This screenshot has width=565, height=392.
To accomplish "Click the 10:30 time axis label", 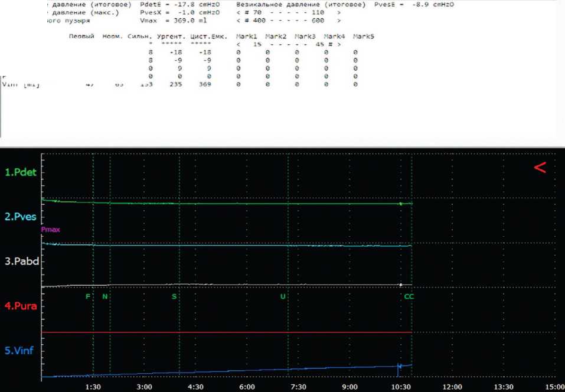I will [x=401, y=386].
